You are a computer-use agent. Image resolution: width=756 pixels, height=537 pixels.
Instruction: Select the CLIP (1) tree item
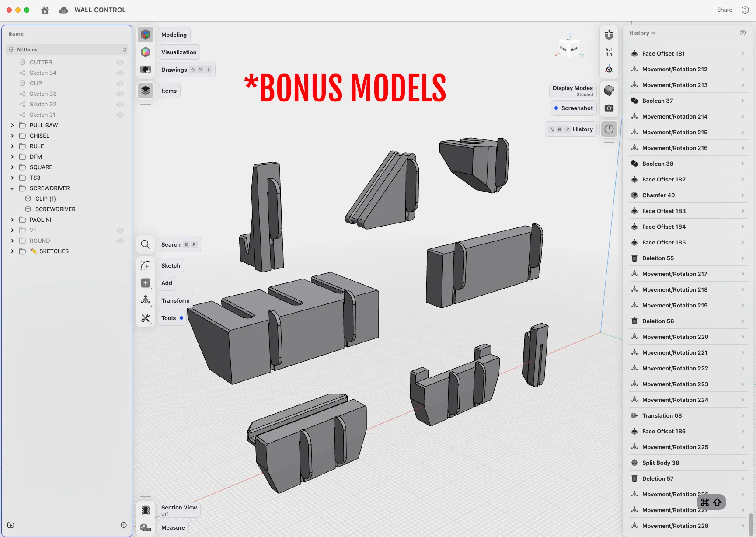pyautogui.click(x=45, y=199)
